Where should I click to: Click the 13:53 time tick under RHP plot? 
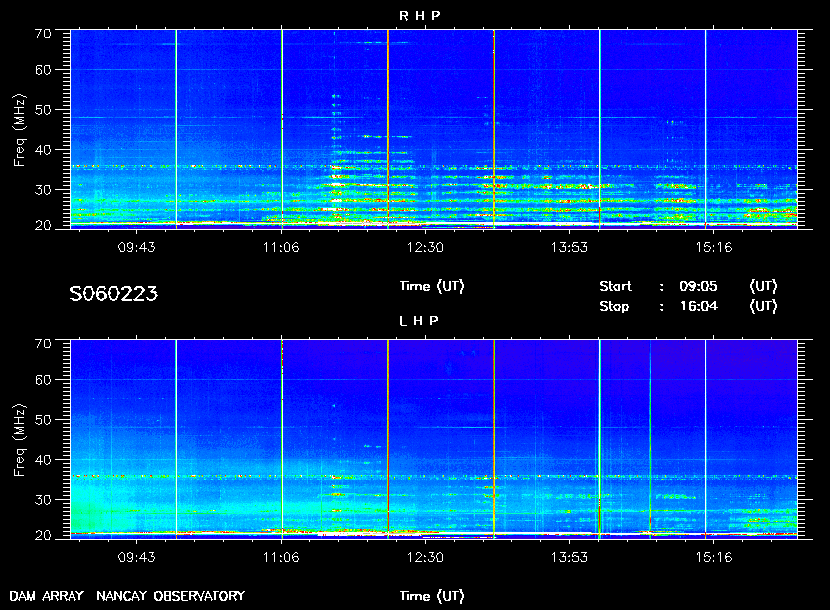tap(569, 247)
